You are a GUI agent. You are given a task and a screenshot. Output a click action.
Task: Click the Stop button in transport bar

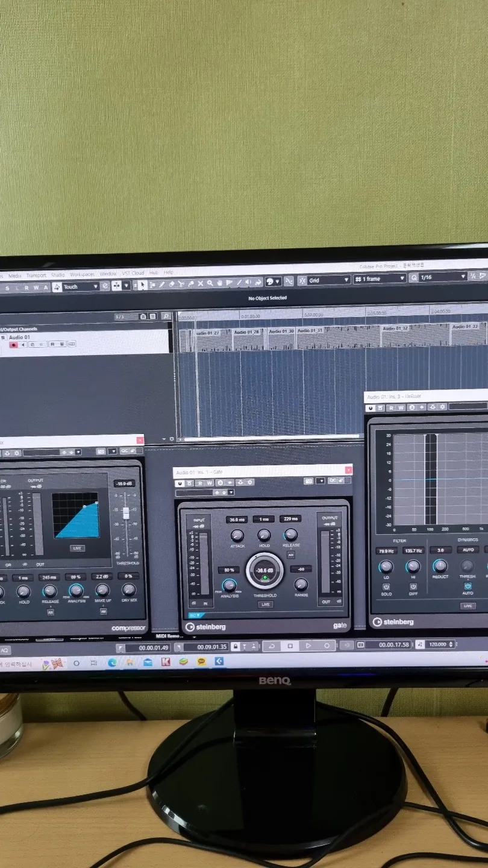click(290, 646)
